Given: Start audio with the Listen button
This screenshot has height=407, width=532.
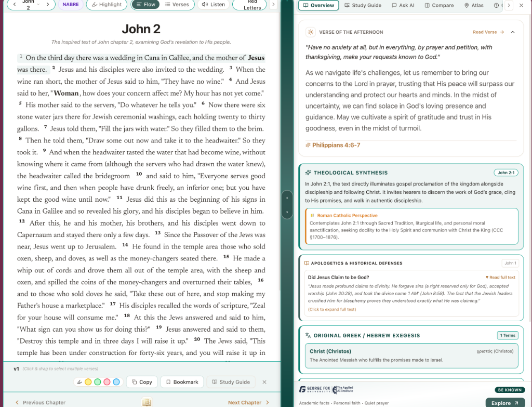Looking at the screenshot, I should click(214, 4).
